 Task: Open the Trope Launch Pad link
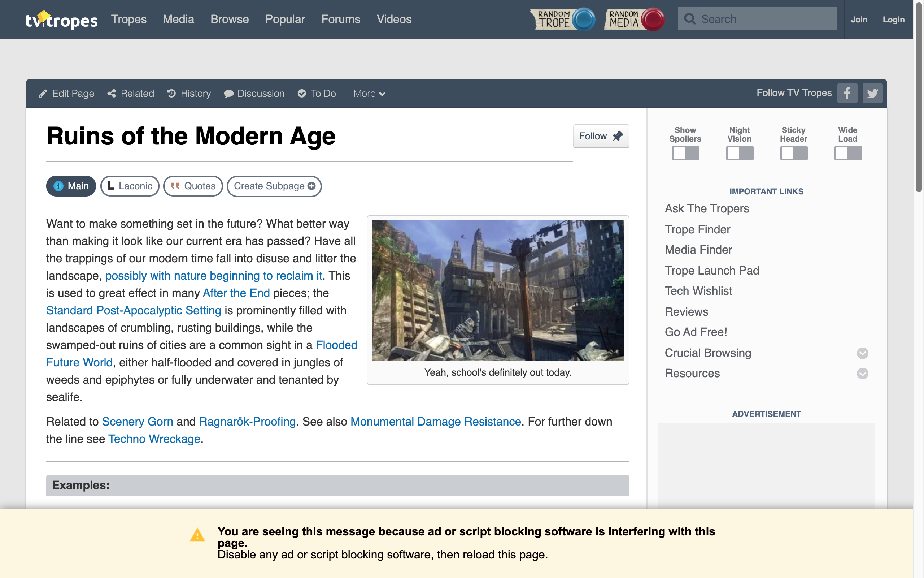click(712, 271)
